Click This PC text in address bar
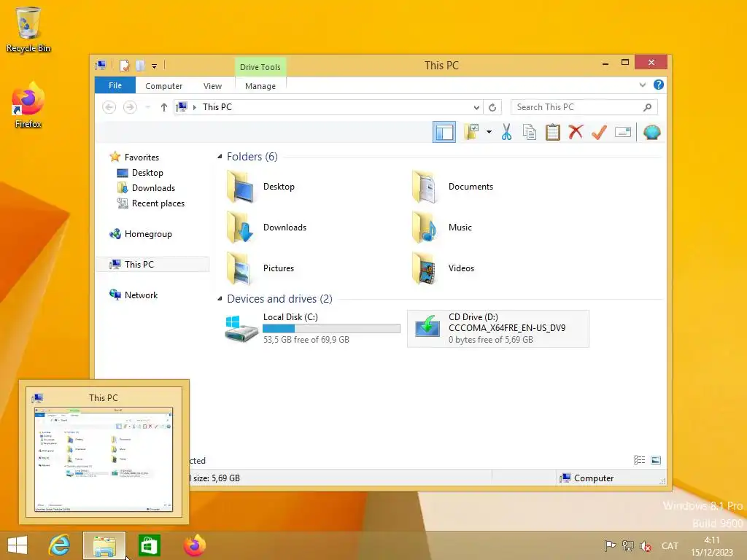 pyautogui.click(x=217, y=107)
